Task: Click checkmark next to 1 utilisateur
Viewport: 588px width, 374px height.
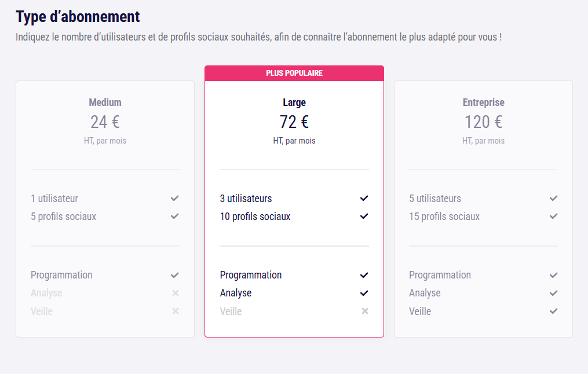Action: pos(175,198)
